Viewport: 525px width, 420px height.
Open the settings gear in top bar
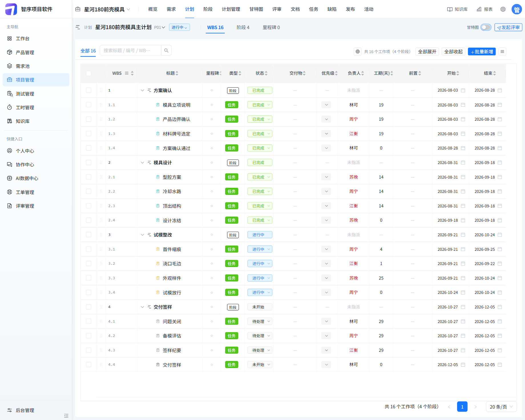click(x=503, y=9)
